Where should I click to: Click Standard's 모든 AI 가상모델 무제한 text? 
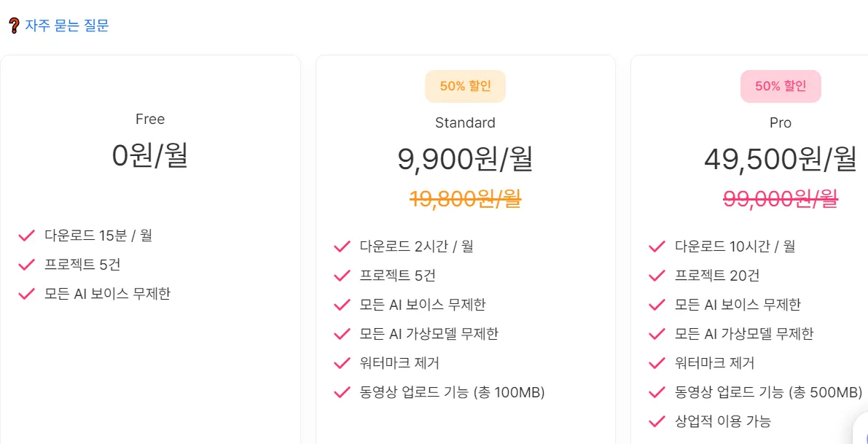click(429, 334)
